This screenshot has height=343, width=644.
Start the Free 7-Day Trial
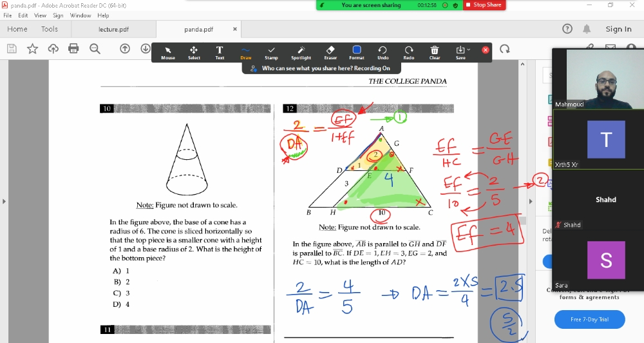click(x=589, y=320)
